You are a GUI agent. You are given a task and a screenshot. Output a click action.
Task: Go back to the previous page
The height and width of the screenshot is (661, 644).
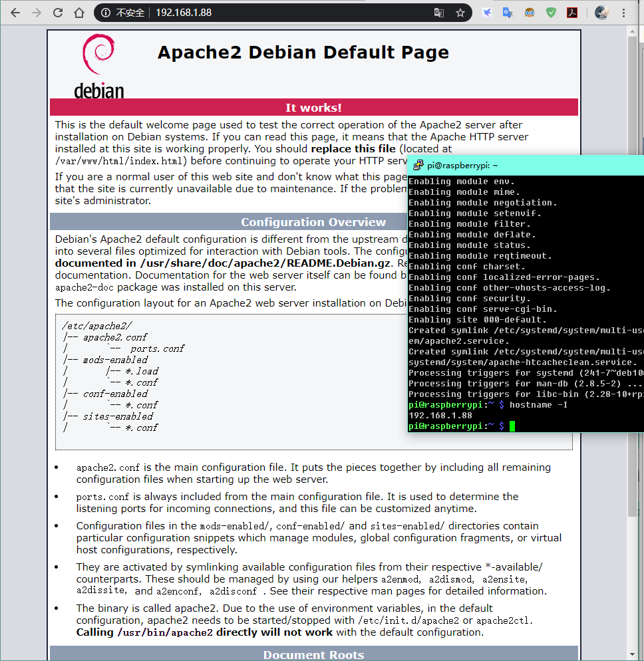15,13
